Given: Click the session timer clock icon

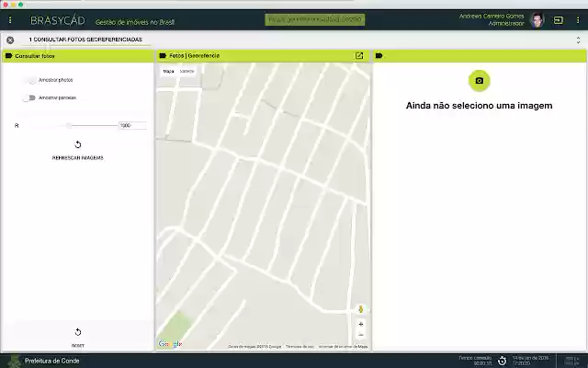Looking at the screenshot, I should [x=502, y=361].
